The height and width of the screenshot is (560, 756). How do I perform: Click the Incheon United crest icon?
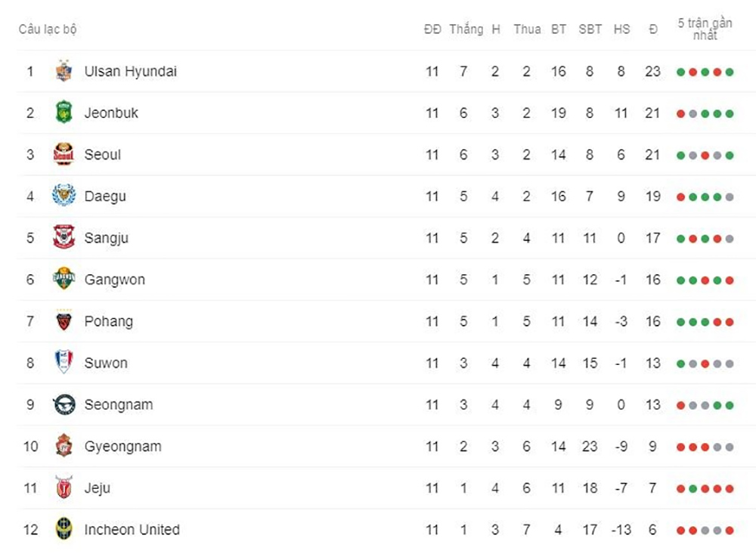coord(64,529)
